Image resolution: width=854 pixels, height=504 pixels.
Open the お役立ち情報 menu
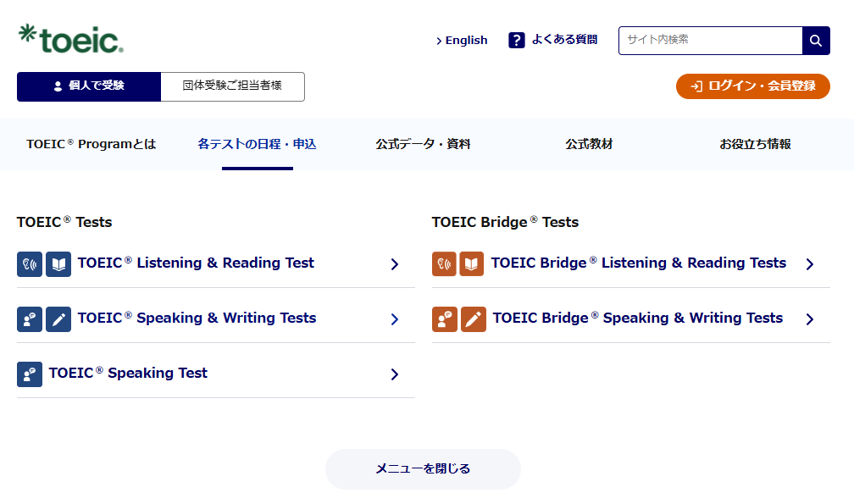pyautogui.click(x=755, y=144)
